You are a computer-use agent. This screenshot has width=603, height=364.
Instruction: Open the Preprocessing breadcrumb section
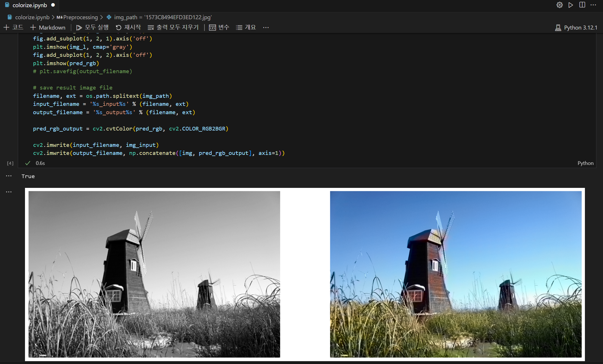click(80, 17)
